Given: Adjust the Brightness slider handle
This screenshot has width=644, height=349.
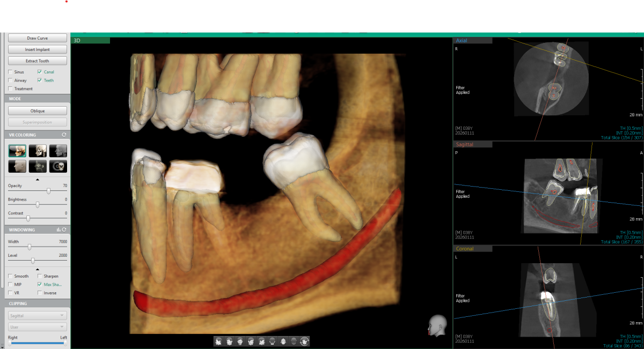Looking at the screenshot, I should click(36, 204).
